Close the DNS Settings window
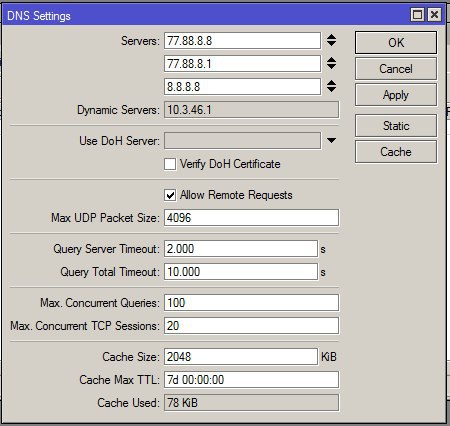The width and height of the screenshot is (450, 426). [434, 15]
